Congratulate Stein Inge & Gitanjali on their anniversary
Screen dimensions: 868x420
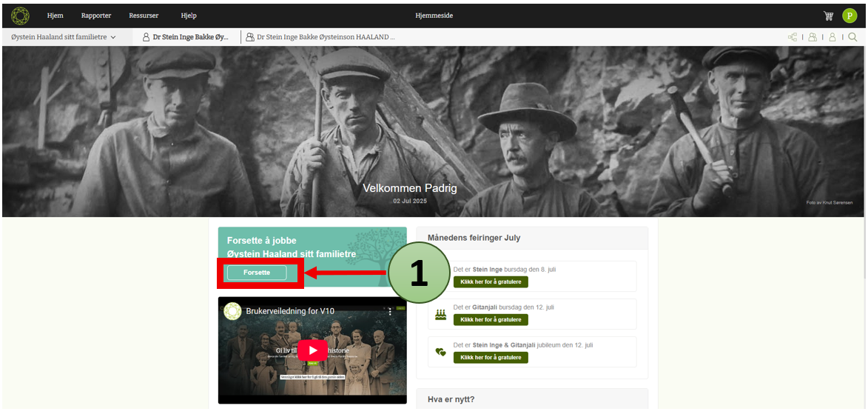[x=491, y=357]
